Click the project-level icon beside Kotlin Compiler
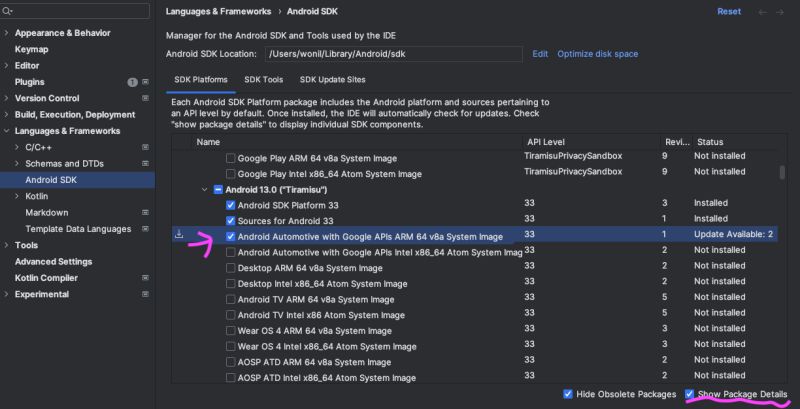 coord(145,278)
